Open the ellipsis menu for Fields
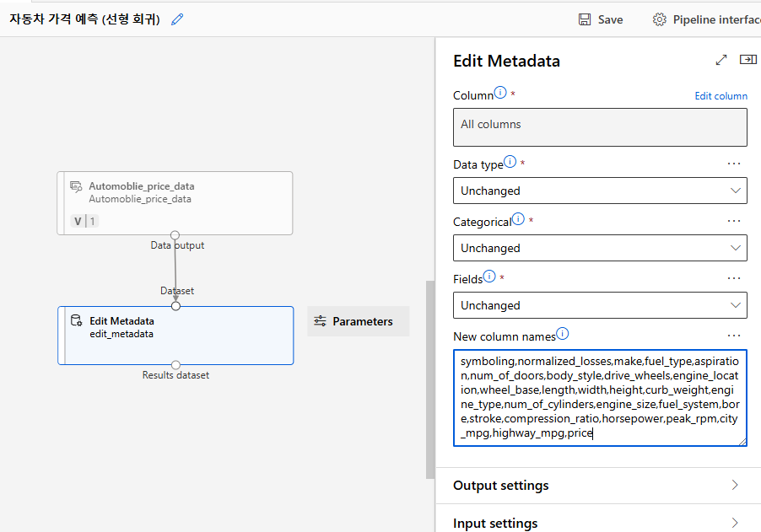Viewport: 761px width, 532px height. tap(734, 278)
